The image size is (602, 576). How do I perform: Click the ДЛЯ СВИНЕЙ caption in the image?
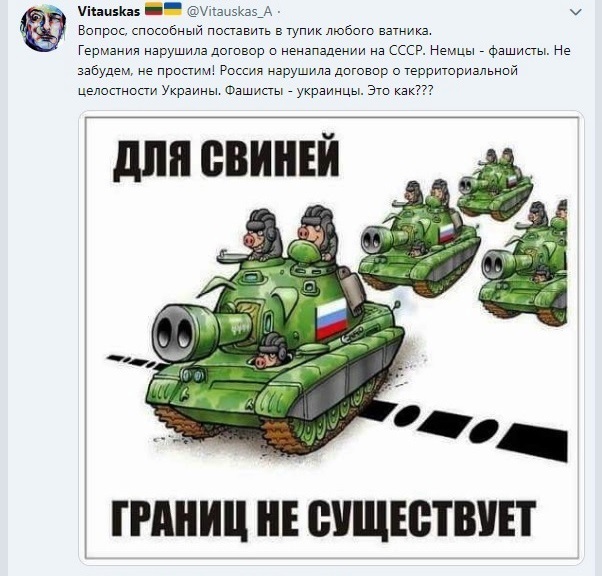pyautogui.click(x=226, y=158)
